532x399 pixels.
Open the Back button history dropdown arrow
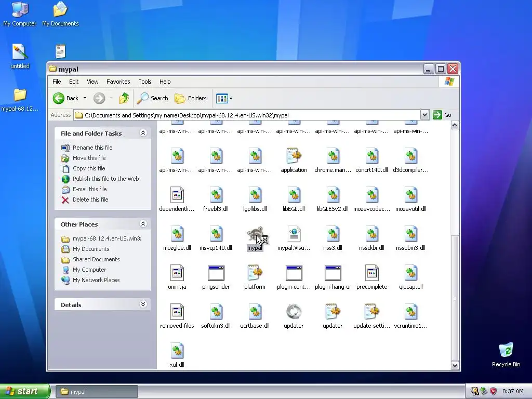tap(85, 98)
